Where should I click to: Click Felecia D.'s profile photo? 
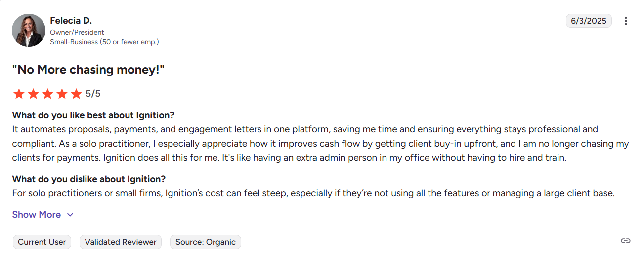point(29,31)
